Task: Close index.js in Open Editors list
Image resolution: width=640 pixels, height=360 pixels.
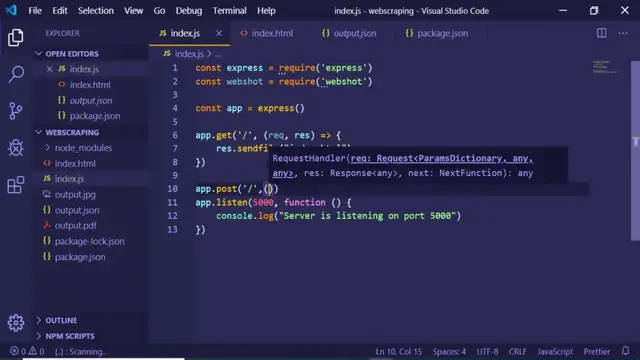Action: pyautogui.click(x=49, y=69)
